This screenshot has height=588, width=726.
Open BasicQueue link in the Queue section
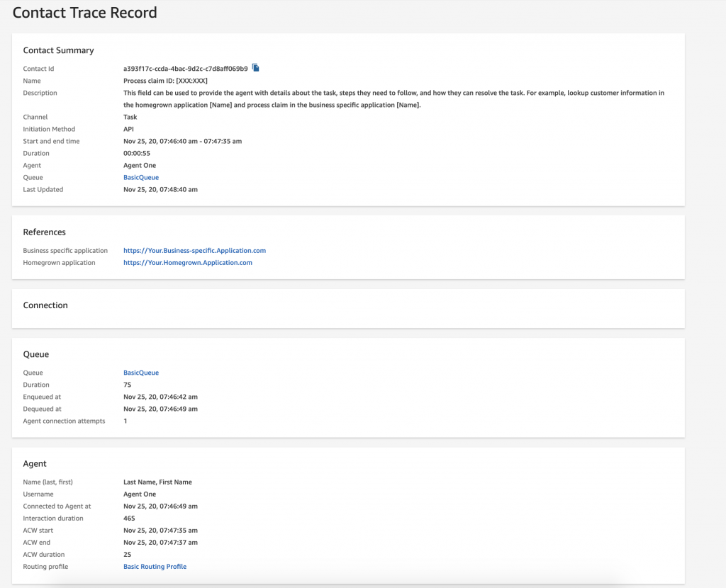140,372
